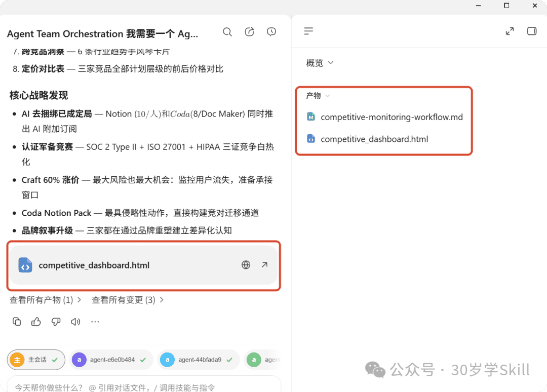The height and width of the screenshot is (392, 547).
Task: Copy the response message
Action: 17,322
